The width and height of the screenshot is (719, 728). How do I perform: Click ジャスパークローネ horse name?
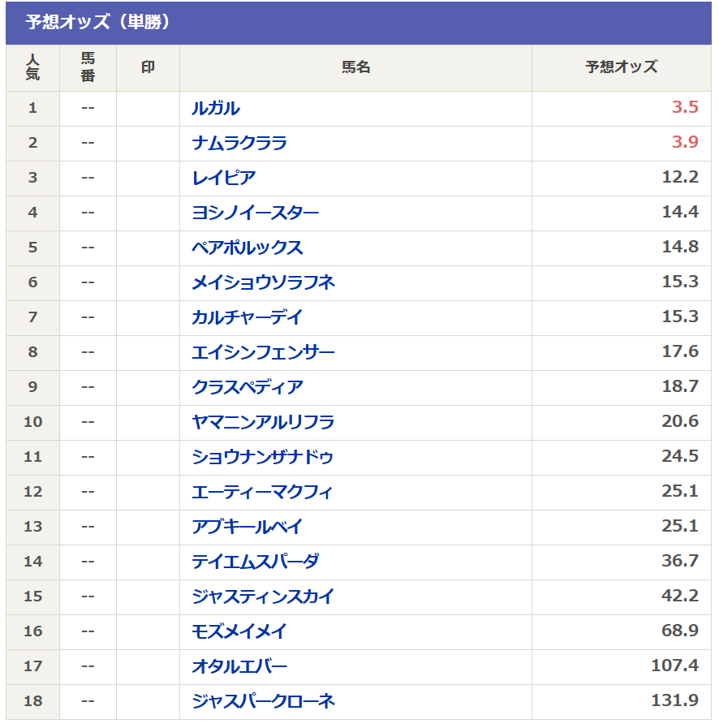[264, 701]
